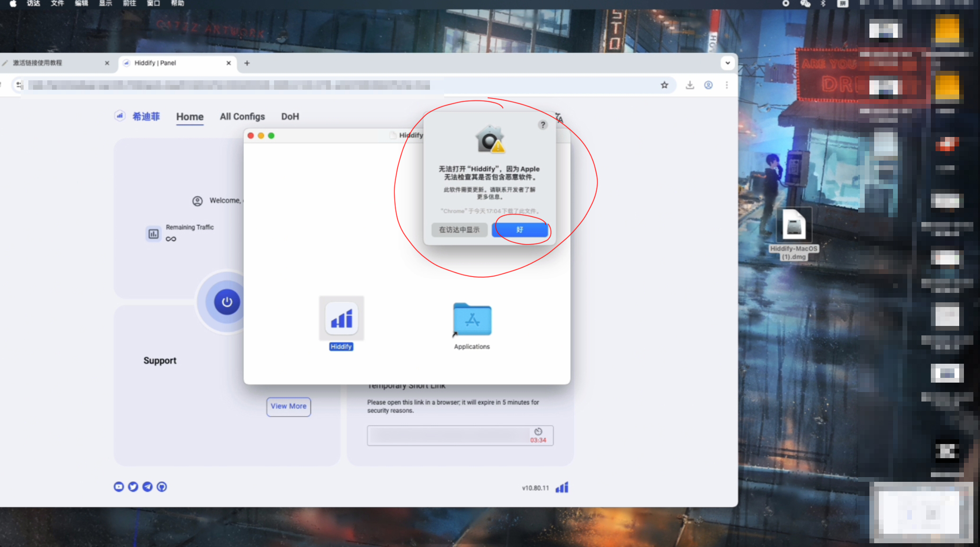
Task: Open the DoH nav tab
Action: coord(290,117)
